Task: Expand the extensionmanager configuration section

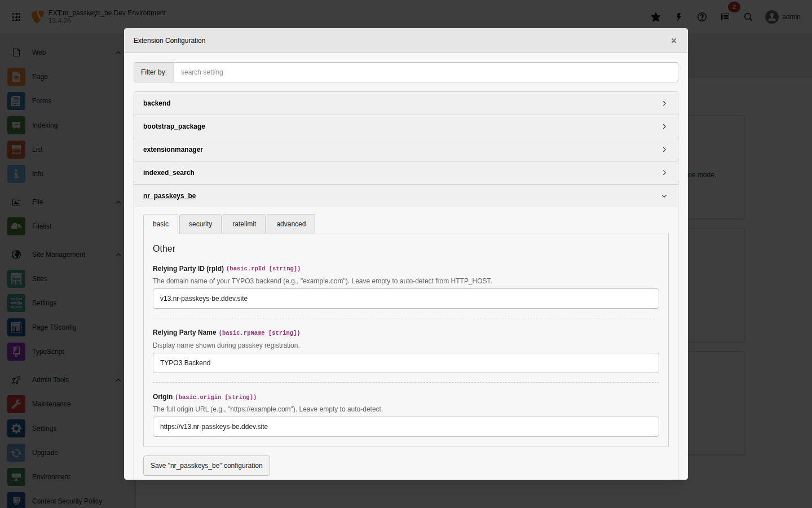Action: click(406, 150)
